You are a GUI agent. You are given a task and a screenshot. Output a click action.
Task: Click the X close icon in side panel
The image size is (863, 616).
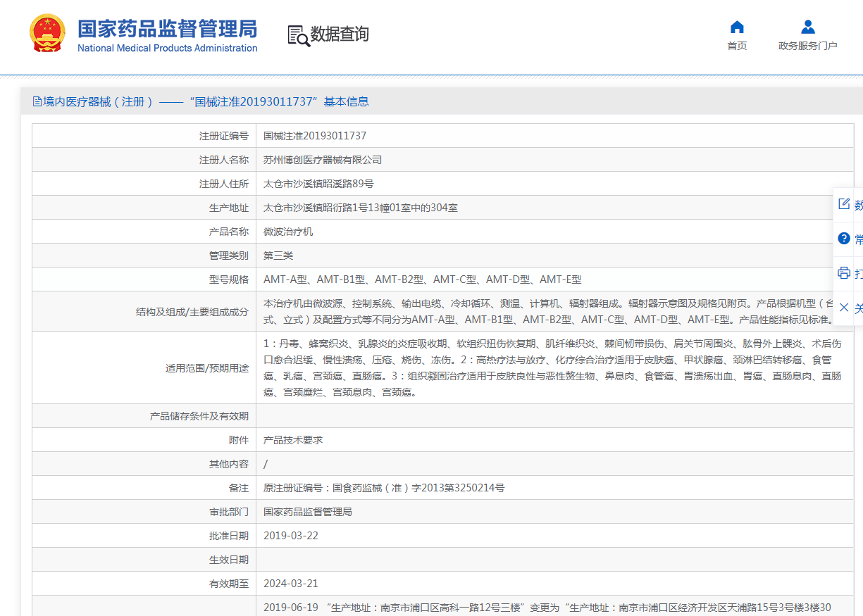tap(844, 307)
